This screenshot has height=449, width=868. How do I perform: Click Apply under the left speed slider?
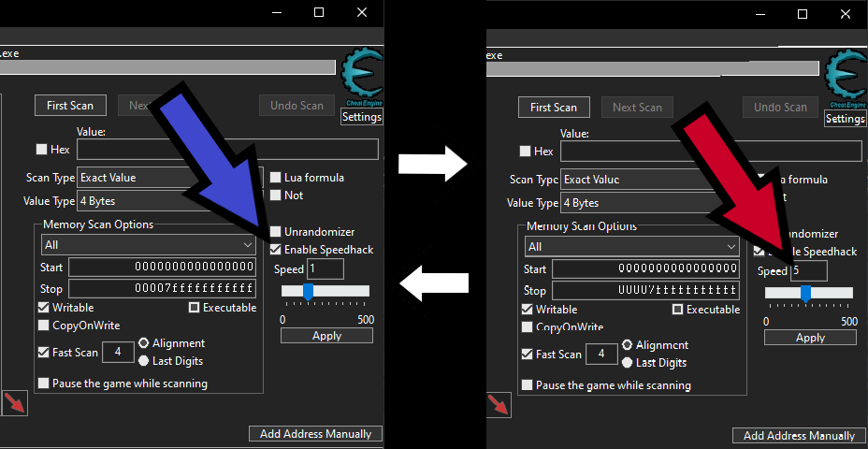point(326,336)
